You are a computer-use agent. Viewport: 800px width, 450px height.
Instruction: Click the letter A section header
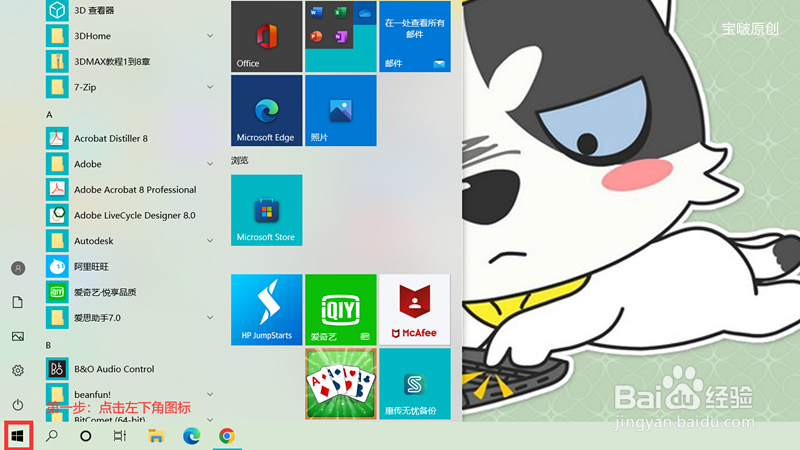point(49,115)
